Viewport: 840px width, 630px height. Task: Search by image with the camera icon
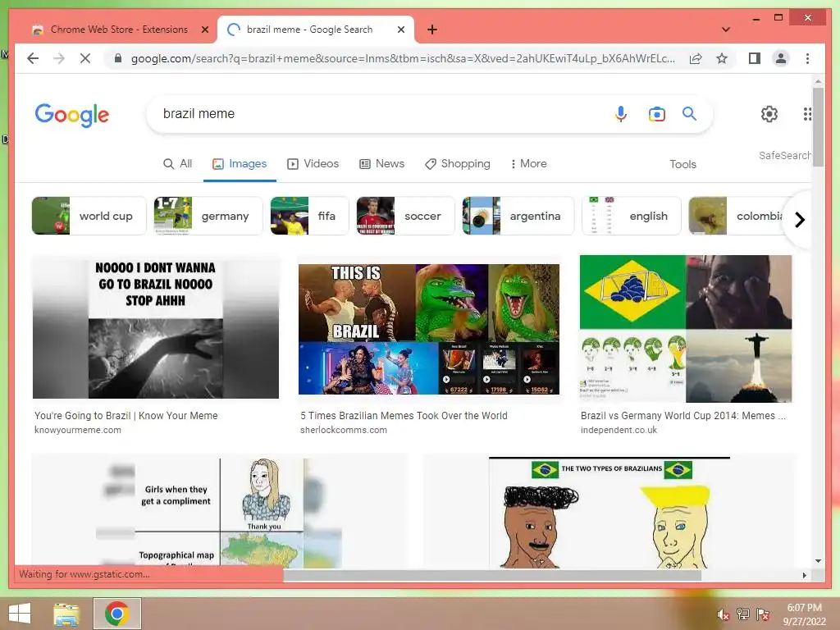(657, 113)
